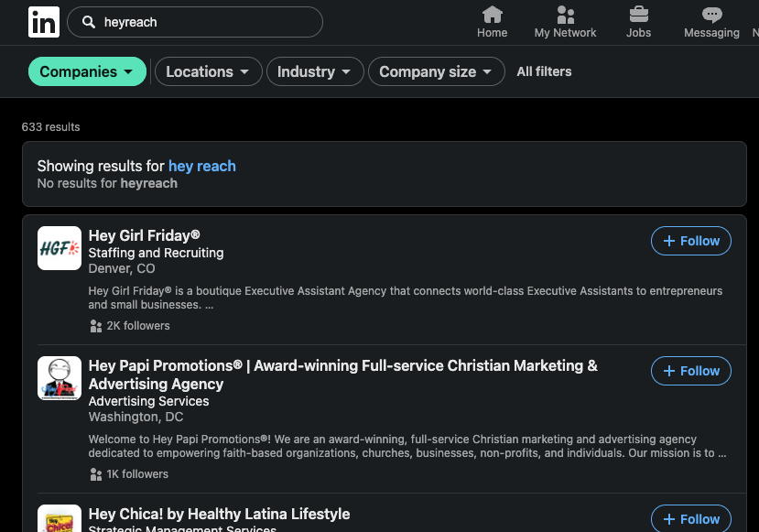Click 'No results for heyreach' text
Viewport: 759px width, 532px height.
pyautogui.click(x=107, y=183)
